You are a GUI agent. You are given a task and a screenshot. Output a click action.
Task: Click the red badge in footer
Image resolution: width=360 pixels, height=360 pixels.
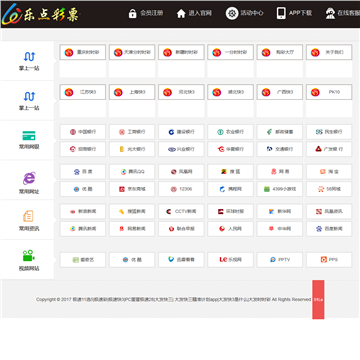click(318, 299)
